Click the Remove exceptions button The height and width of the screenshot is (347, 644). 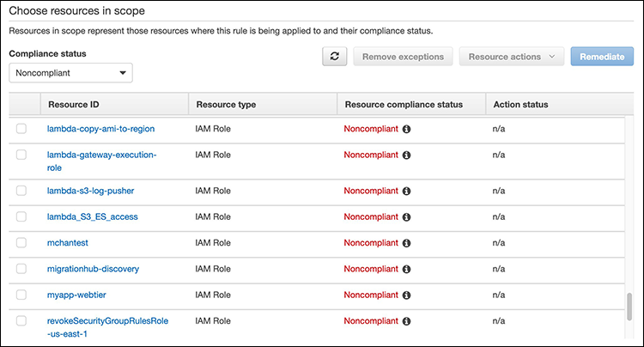point(403,57)
